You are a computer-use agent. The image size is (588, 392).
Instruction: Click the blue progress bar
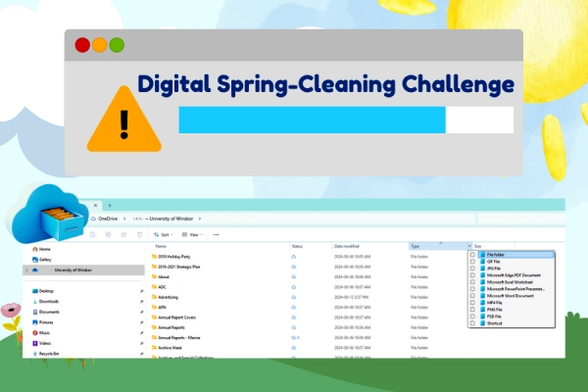312,120
